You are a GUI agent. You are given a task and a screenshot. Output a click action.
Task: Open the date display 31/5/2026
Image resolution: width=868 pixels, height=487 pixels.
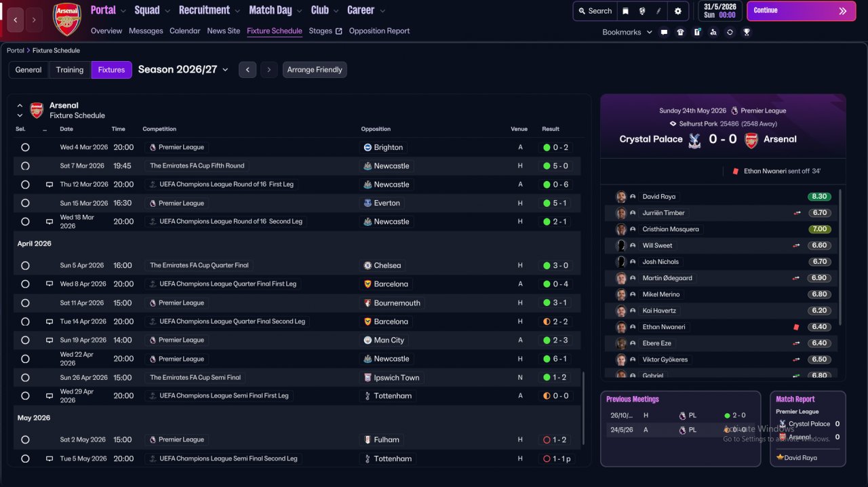719,11
